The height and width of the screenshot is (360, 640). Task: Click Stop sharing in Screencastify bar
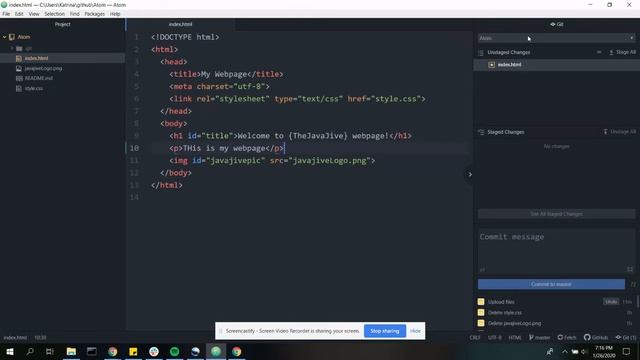point(384,331)
